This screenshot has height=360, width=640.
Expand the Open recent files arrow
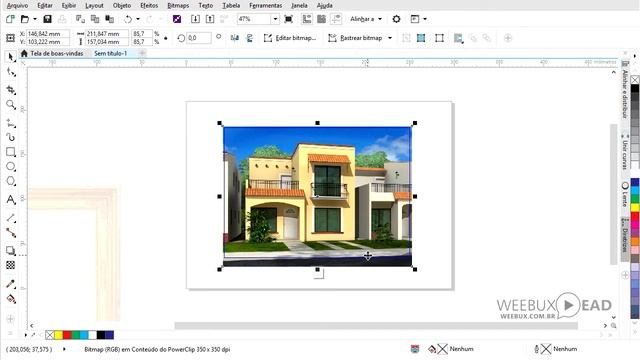point(35,19)
